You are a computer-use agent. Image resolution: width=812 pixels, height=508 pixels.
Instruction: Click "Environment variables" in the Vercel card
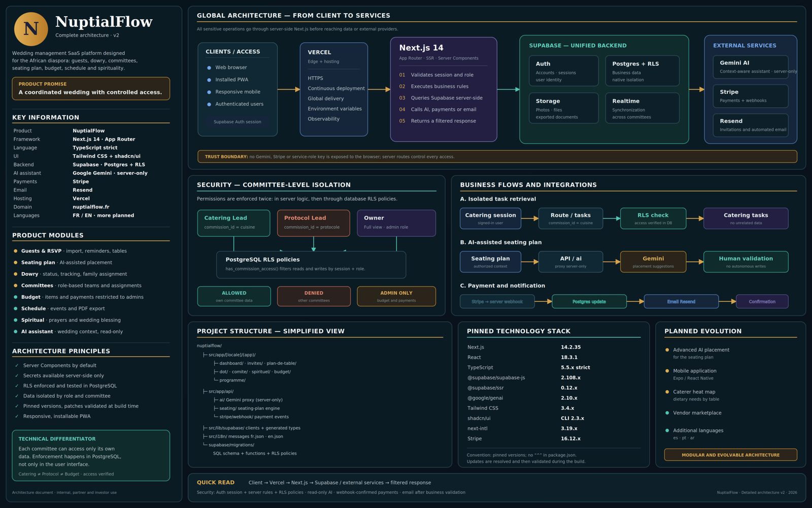pos(334,109)
